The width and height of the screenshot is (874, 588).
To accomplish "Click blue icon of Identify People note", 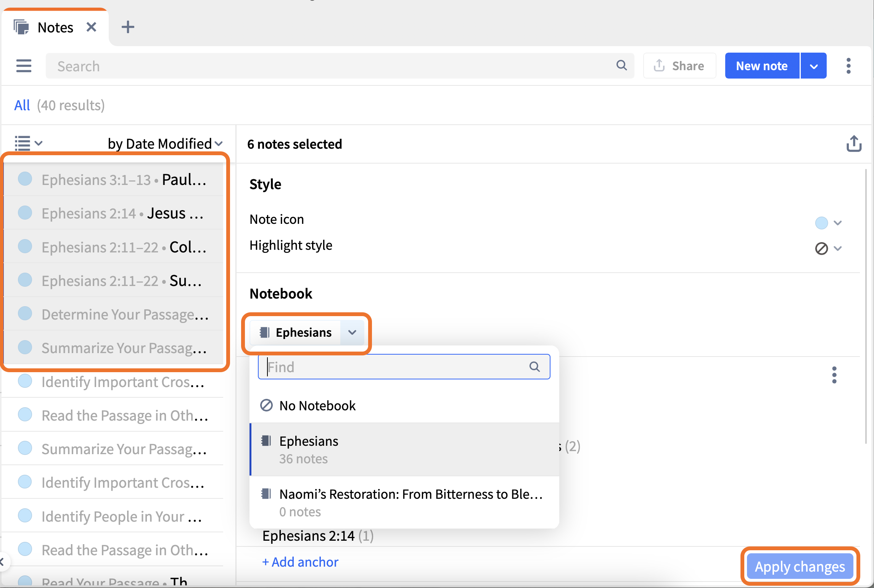I will [x=25, y=516].
